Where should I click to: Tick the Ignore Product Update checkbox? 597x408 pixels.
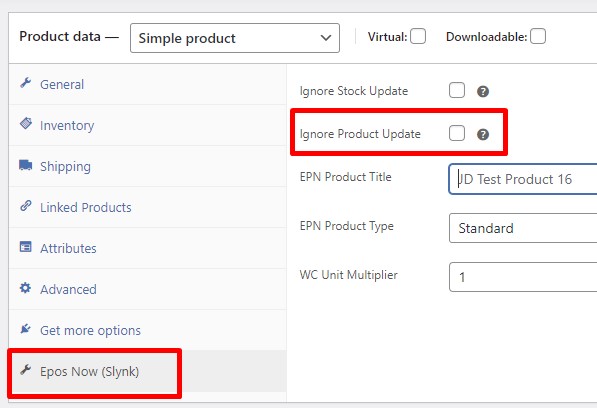coord(457,134)
